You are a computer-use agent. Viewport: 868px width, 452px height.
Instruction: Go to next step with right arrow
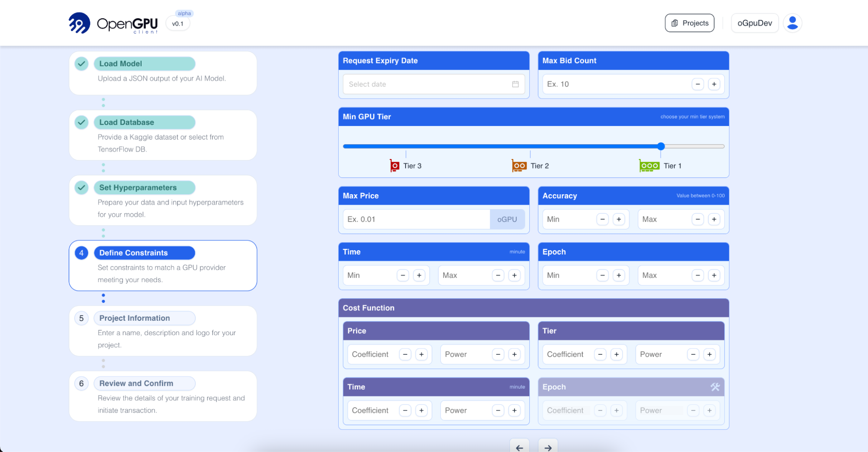548,447
